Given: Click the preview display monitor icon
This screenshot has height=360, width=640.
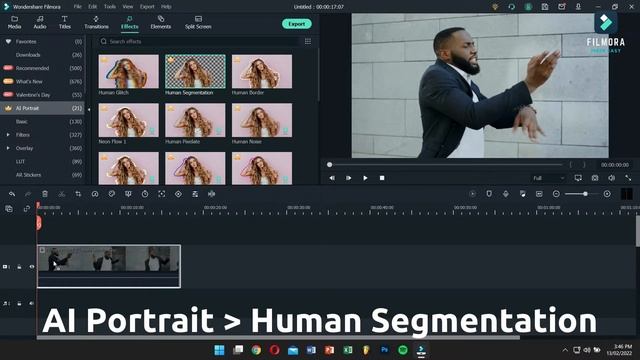Looking at the screenshot, I should tap(578, 178).
